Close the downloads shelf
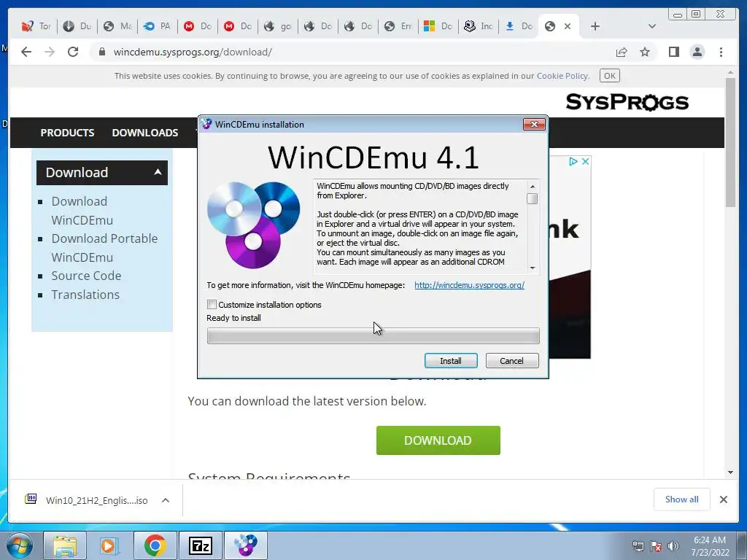 tap(723, 499)
